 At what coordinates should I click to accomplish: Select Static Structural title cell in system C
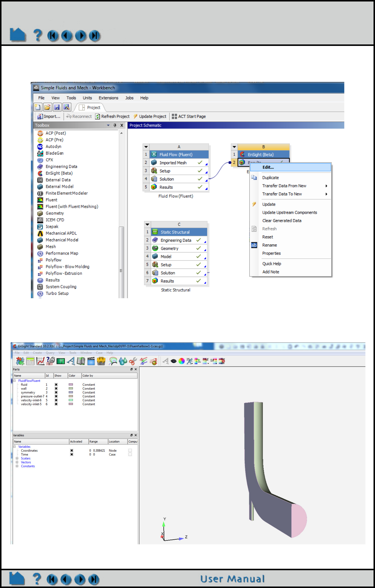pyautogui.click(x=179, y=232)
